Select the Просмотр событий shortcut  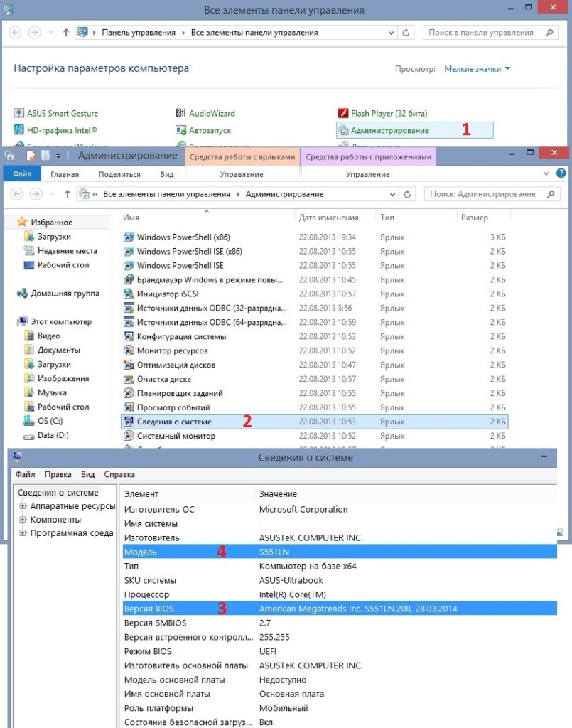315,407
